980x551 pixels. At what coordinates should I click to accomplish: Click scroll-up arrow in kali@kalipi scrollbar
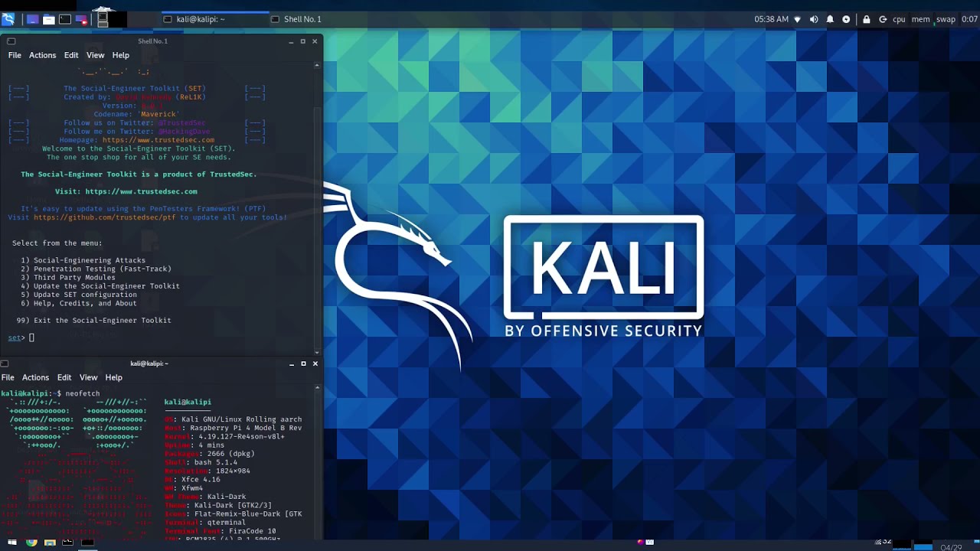pos(317,388)
